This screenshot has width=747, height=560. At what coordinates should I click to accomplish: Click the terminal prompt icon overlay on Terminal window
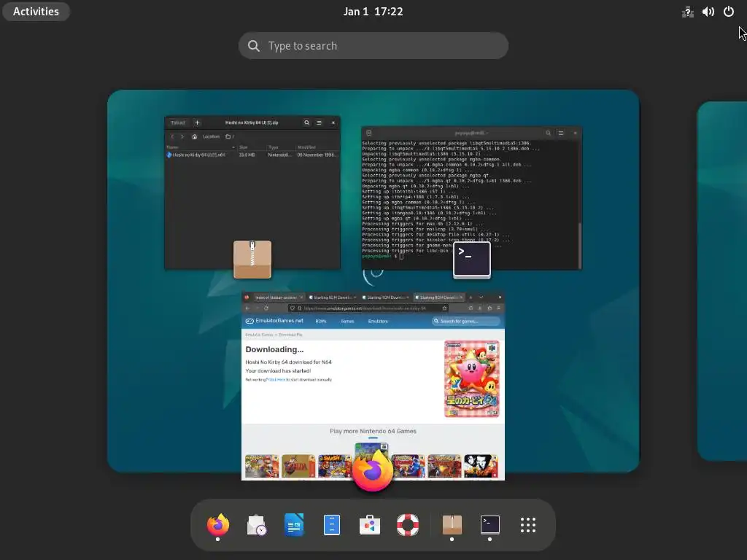pos(472,260)
